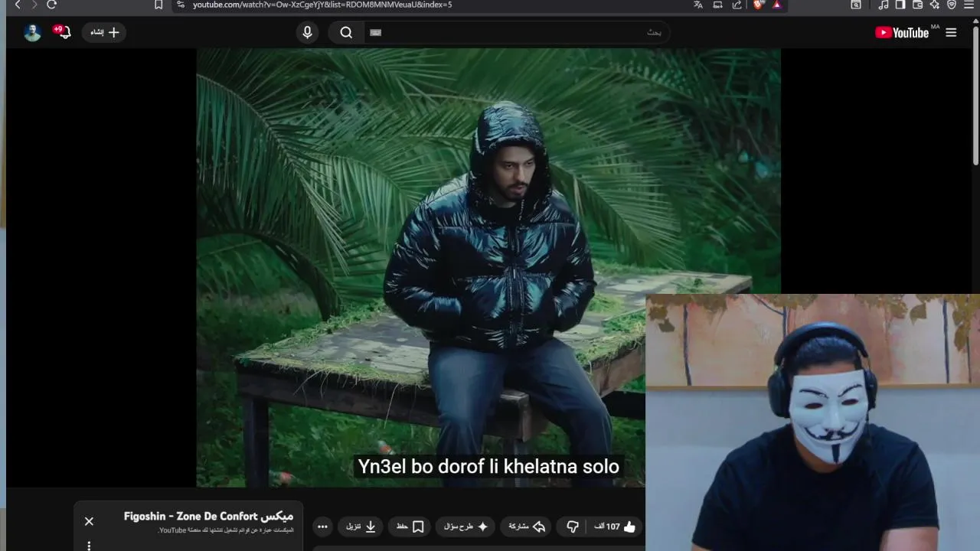Open the YouTube Create (إنشاء) button
This screenshot has width=980, height=551.
pyautogui.click(x=104, y=32)
